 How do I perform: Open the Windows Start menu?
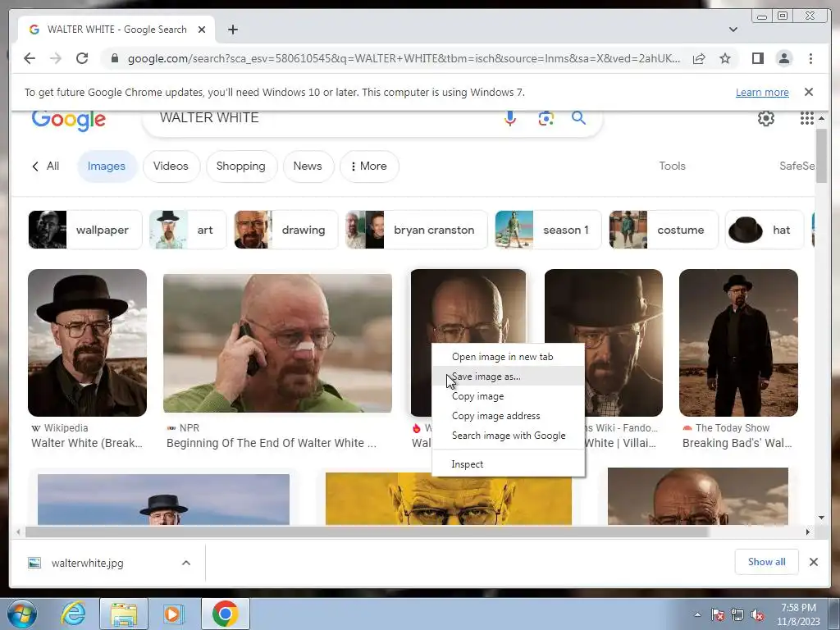pos(22,614)
